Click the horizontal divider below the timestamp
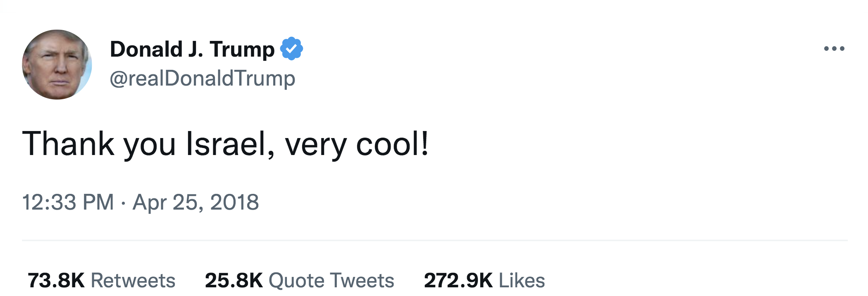 435,240
